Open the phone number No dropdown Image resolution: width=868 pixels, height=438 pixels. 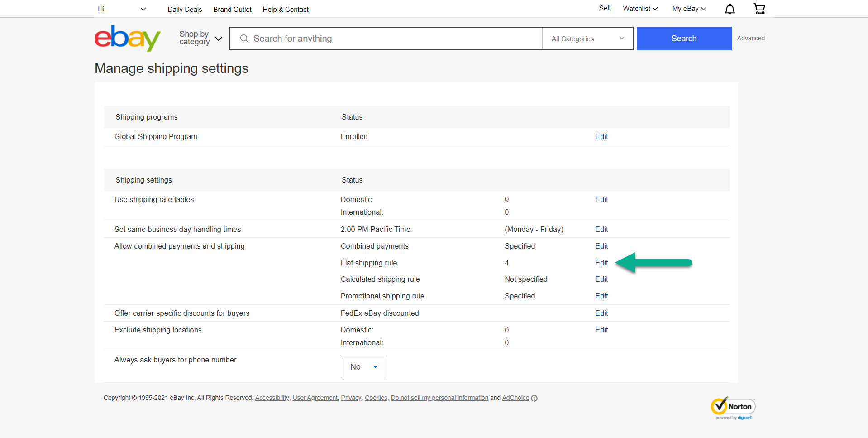click(x=363, y=367)
